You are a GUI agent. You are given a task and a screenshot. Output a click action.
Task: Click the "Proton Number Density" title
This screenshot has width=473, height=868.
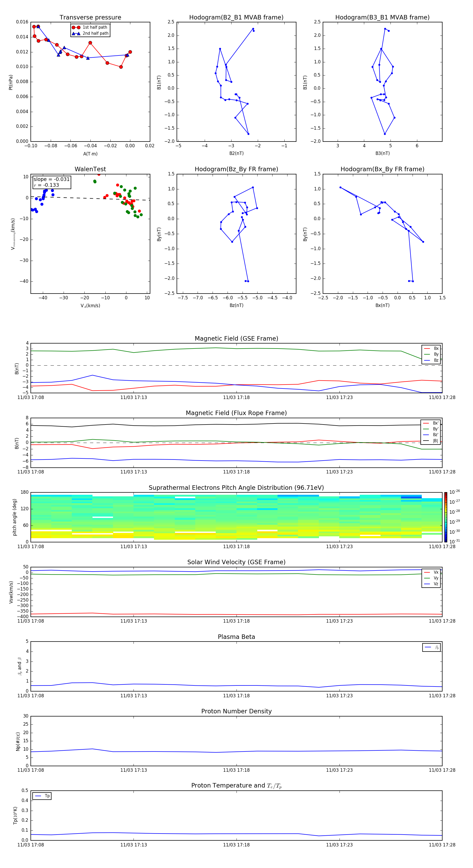pos(236,711)
